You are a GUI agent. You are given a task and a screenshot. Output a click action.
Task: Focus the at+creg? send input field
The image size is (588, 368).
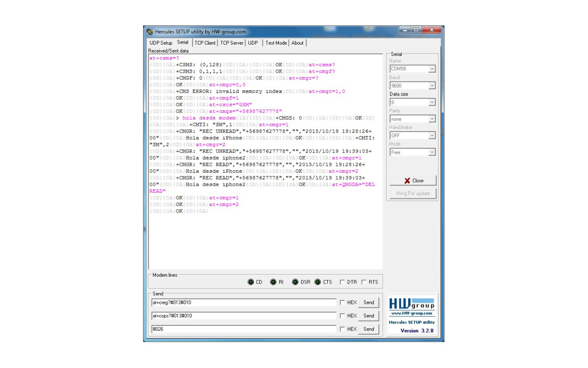point(244,303)
